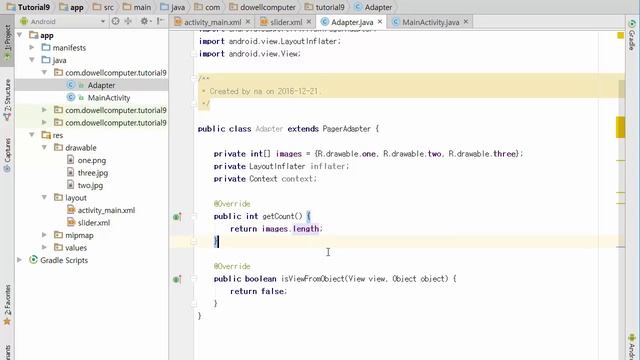
Task: Click the getCount override gutter icon
Action: 177,217
